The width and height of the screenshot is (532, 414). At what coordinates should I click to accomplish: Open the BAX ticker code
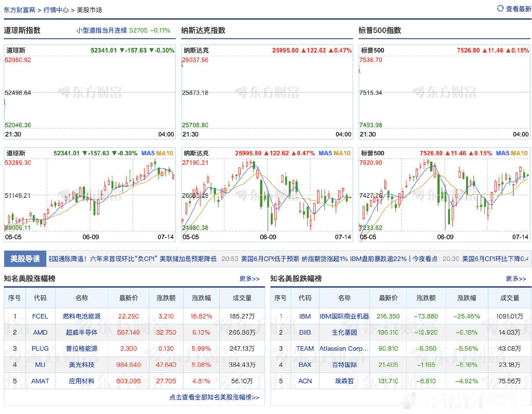pos(305,365)
